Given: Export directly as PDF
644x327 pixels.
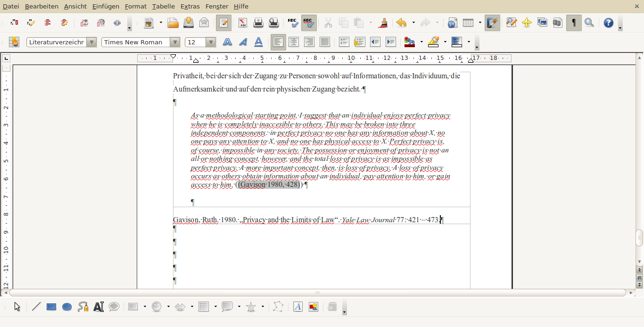Looking at the screenshot, I should [242, 23].
